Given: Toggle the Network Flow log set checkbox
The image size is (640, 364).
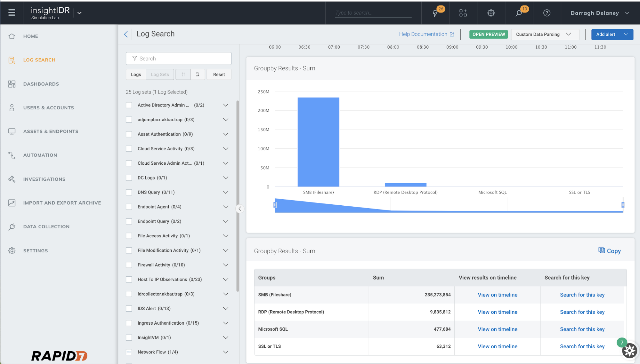Looking at the screenshot, I should click(x=129, y=352).
